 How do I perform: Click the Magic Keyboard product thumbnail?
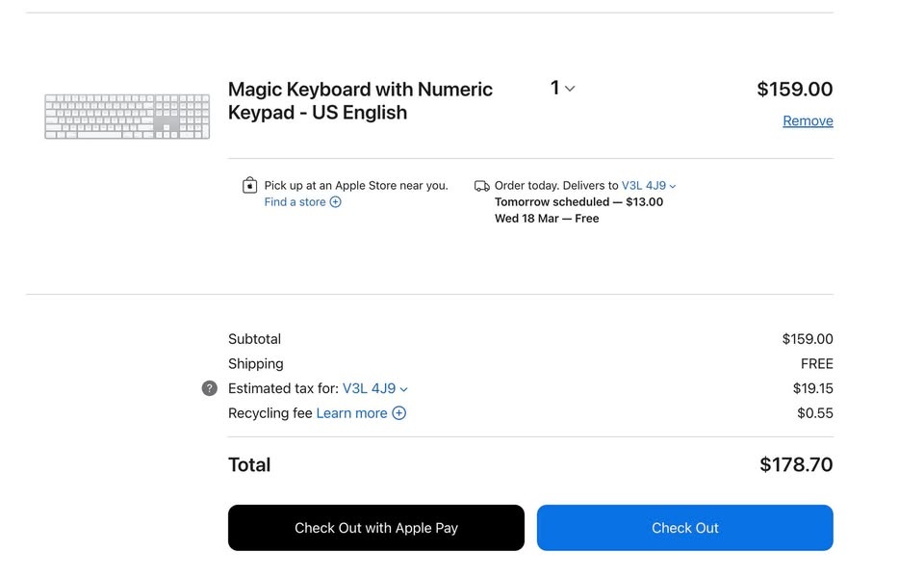127,116
